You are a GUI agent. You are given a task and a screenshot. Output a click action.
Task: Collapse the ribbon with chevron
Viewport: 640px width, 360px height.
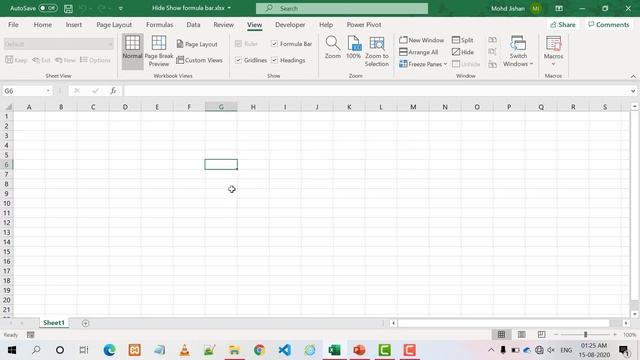633,76
